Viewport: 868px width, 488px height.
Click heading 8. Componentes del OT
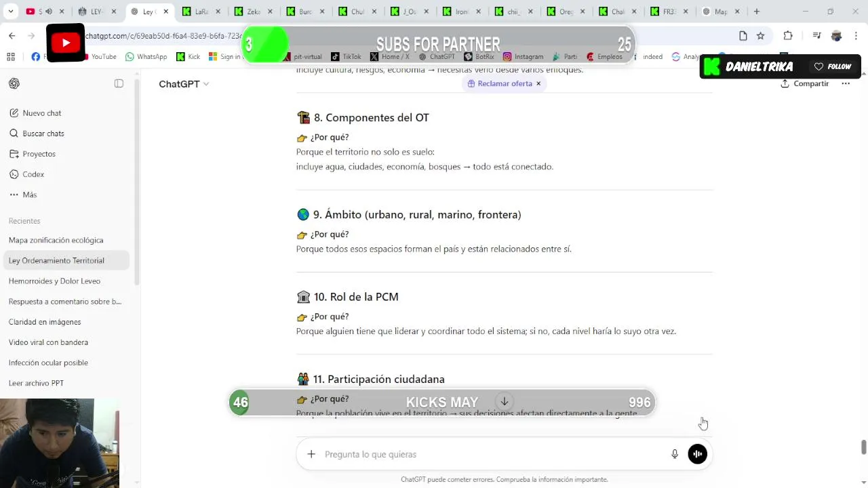[371, 117]
